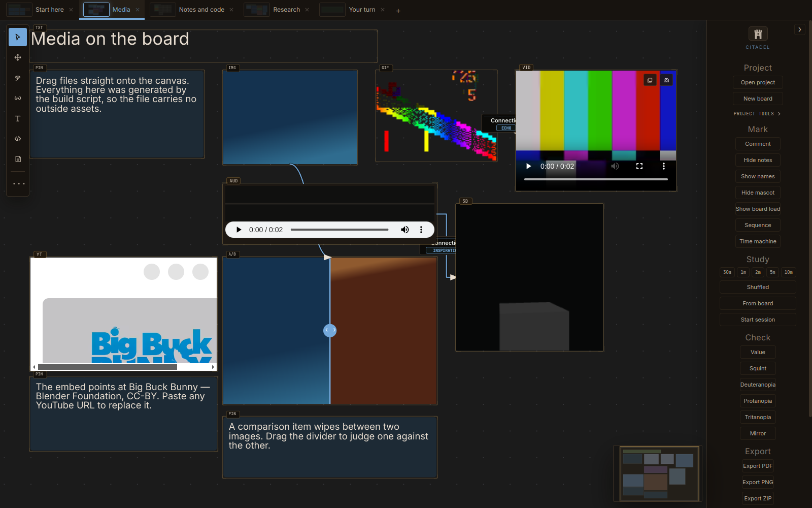This screenshot has width=812, height=508.
Task: Pick the connection link tool
Action: [18, 98]
